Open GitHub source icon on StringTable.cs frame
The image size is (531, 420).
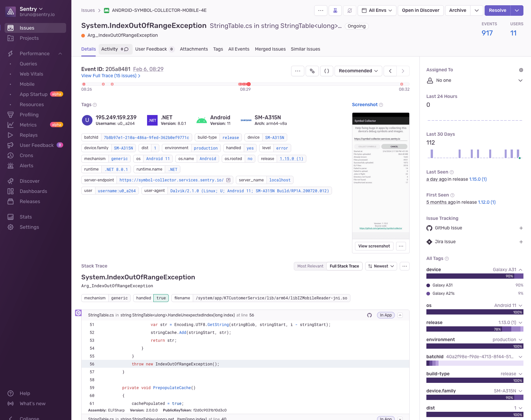point(369,315)
